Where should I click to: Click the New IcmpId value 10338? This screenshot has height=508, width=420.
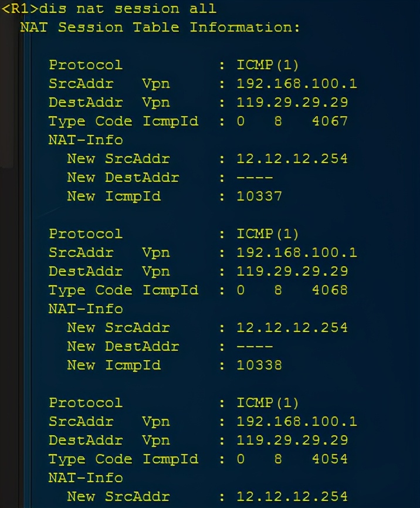pyautogui.click(x=259, y=365)
